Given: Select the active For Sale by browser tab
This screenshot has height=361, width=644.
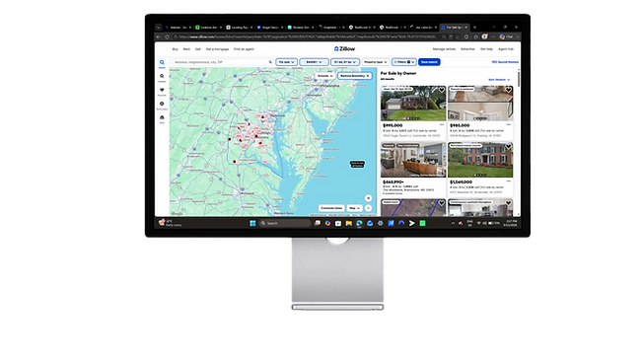Looking at the screenshot, I should [x=454, y=28].
